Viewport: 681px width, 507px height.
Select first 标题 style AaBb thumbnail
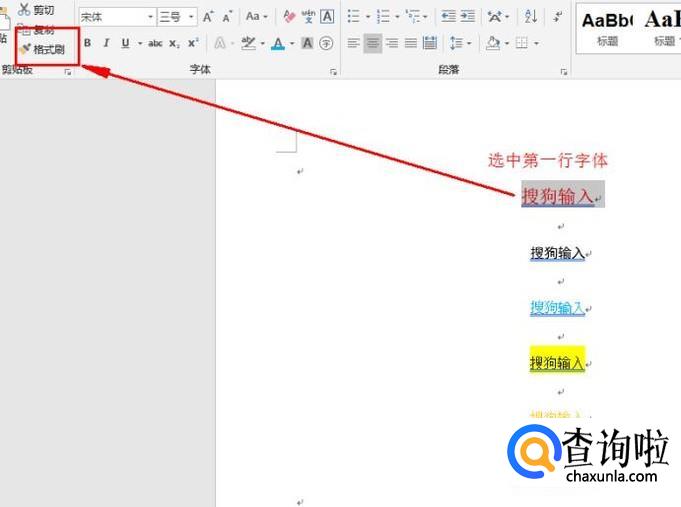(607, 29)
